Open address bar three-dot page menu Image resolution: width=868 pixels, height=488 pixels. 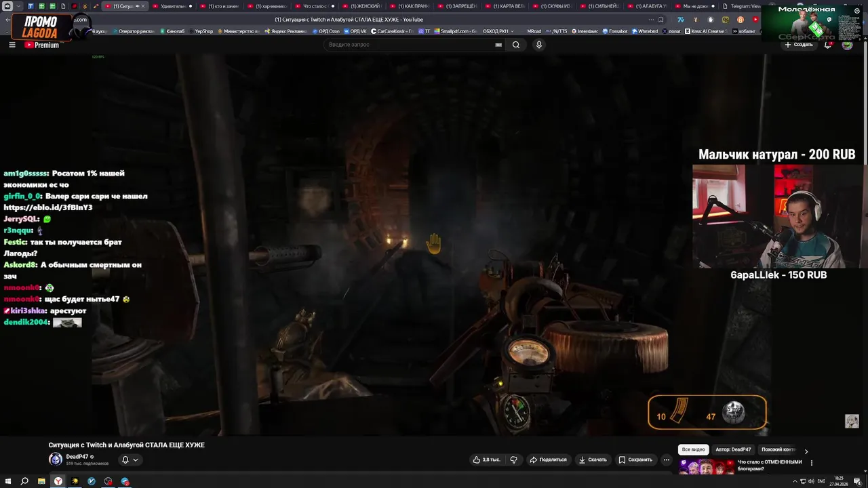coord(650,20)
